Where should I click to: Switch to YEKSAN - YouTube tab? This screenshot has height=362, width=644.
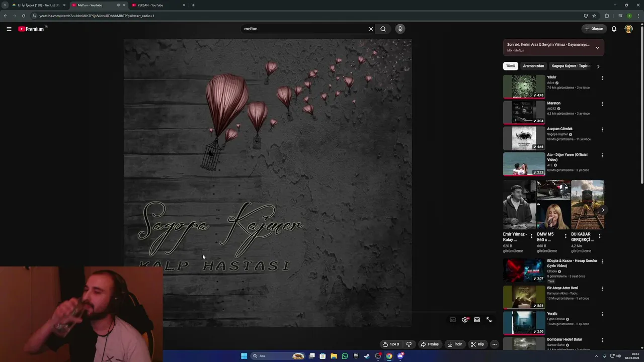[157, 5]
